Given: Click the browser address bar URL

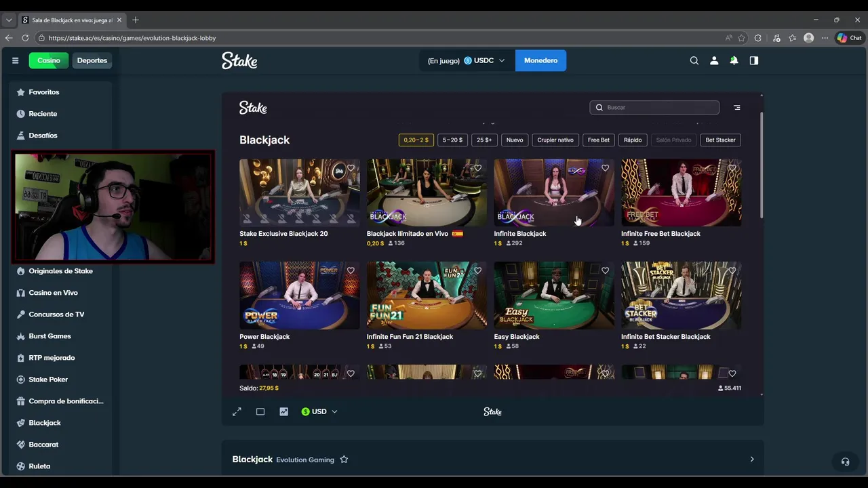Looking at the screenshot, I should [x=132, y=38].
